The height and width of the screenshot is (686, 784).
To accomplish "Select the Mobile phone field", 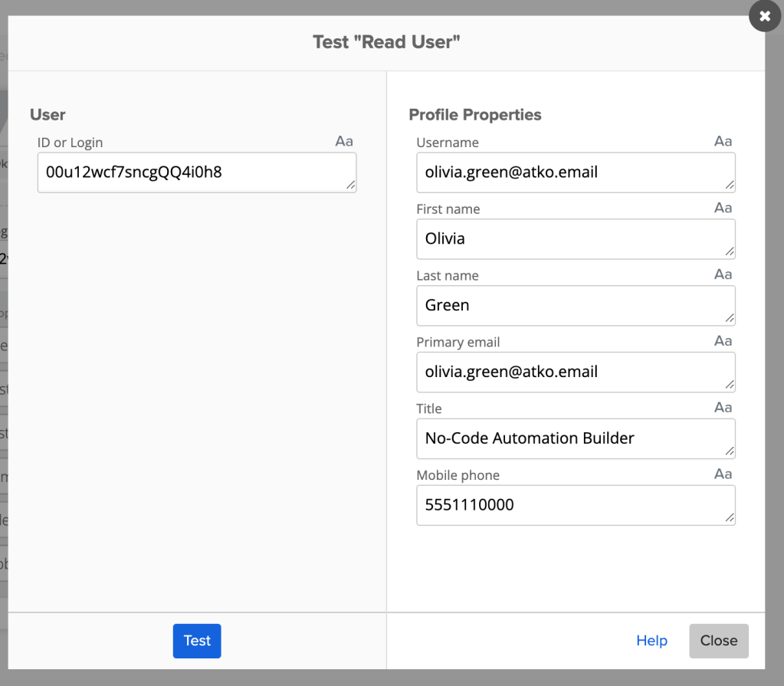I will (x=575, y=506).
